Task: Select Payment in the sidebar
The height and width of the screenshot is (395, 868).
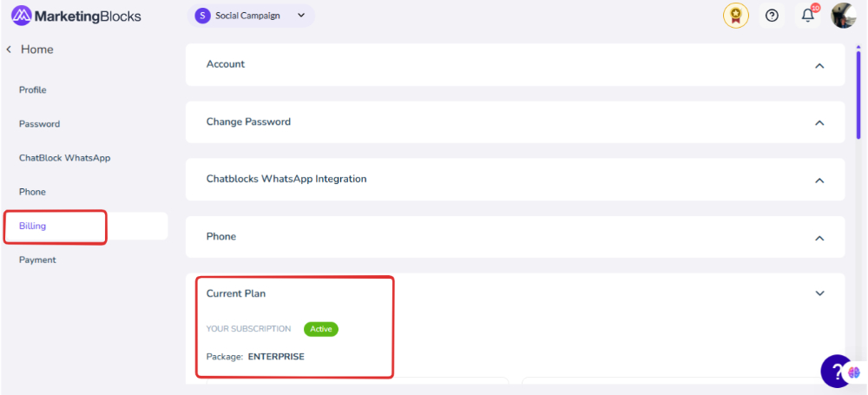Action: tap(37, 260)
